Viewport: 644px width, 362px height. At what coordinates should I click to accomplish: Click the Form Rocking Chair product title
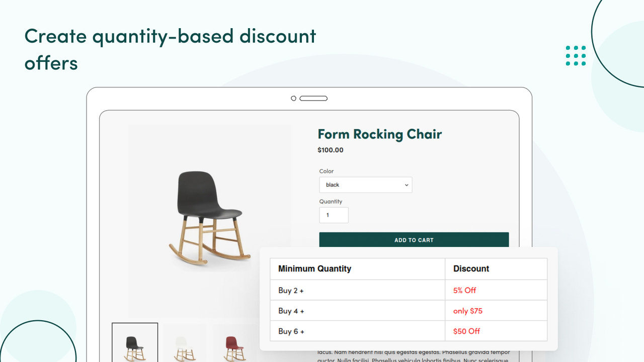[379, 134]
